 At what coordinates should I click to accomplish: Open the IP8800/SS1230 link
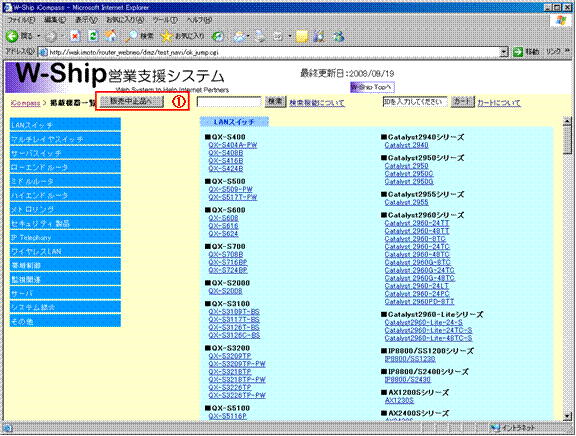[410, 359]
